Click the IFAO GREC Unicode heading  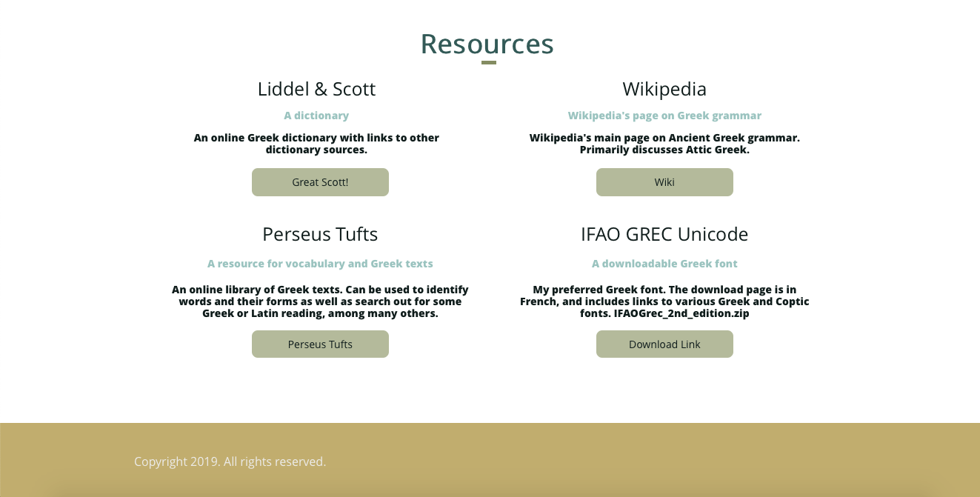click(664, 235)
